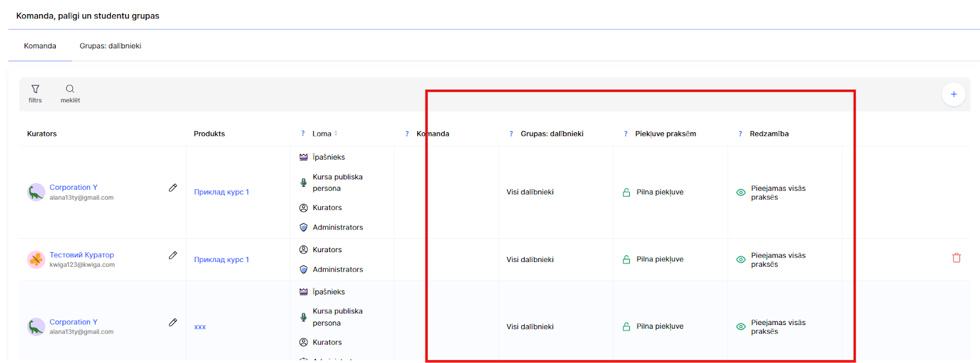Click the meklēt search icon

coord(70,89)
